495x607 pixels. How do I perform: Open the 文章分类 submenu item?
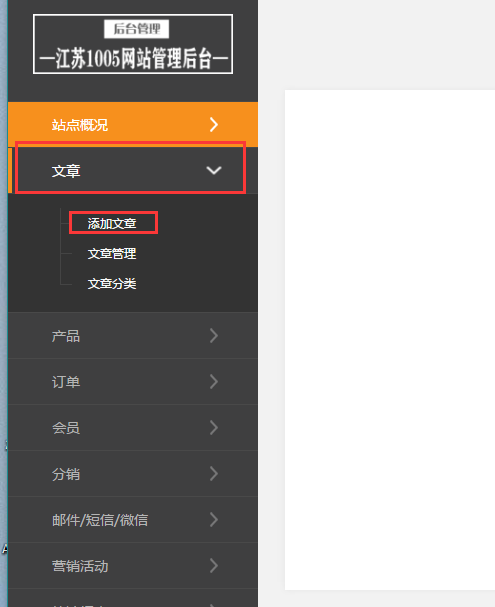pos(112,284)
